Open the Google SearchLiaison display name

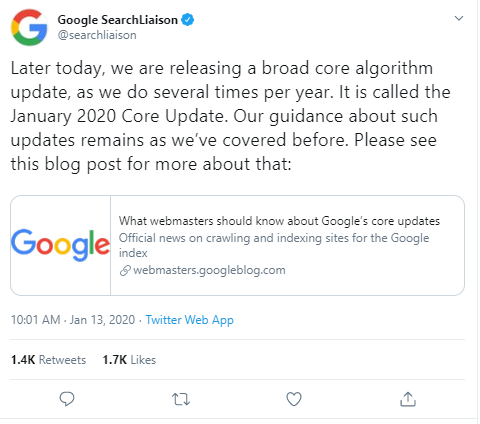pyautogui.click(x=117, y=20)
